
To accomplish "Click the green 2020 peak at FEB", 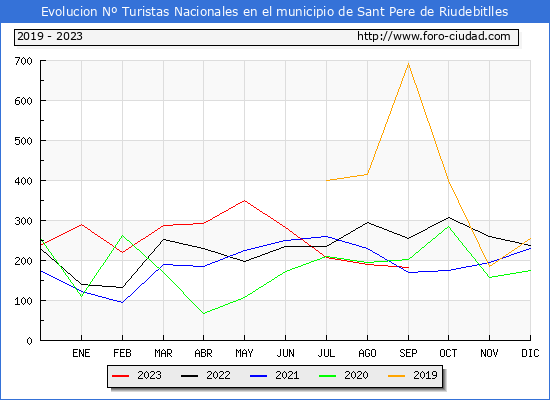I will pyautogui.click(x=122, y=235).
